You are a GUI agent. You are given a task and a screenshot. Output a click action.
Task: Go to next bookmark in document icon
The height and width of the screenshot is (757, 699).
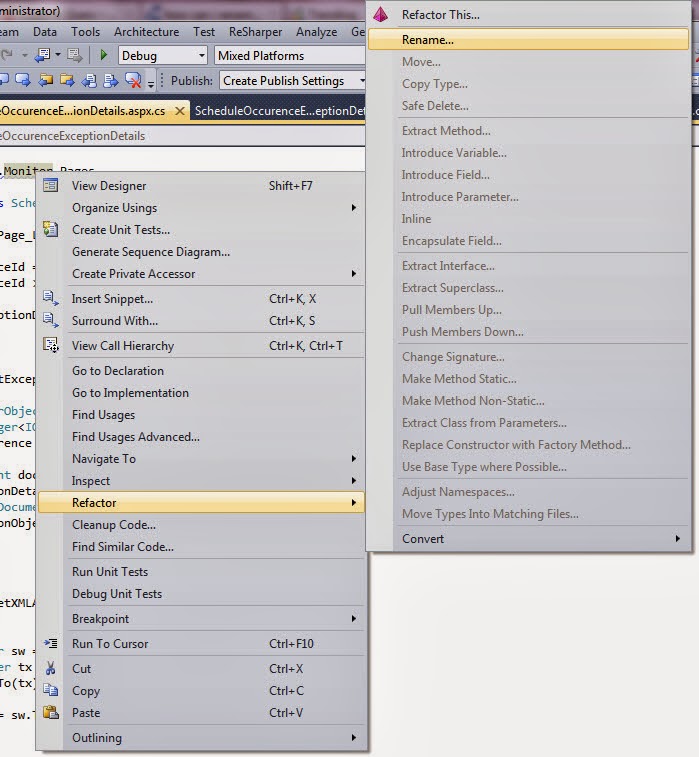coord(111,80)
